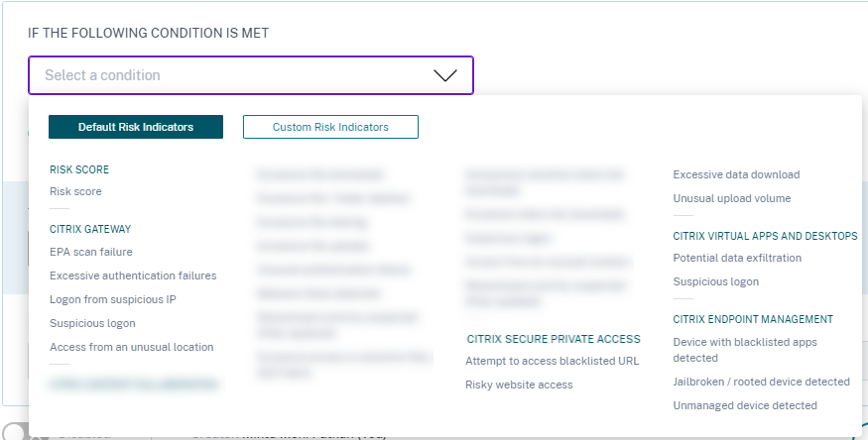The height and width of the screenshot is (440, 868).
Task: Select Potential data exfiltration indicator
Action: [737, 258]
